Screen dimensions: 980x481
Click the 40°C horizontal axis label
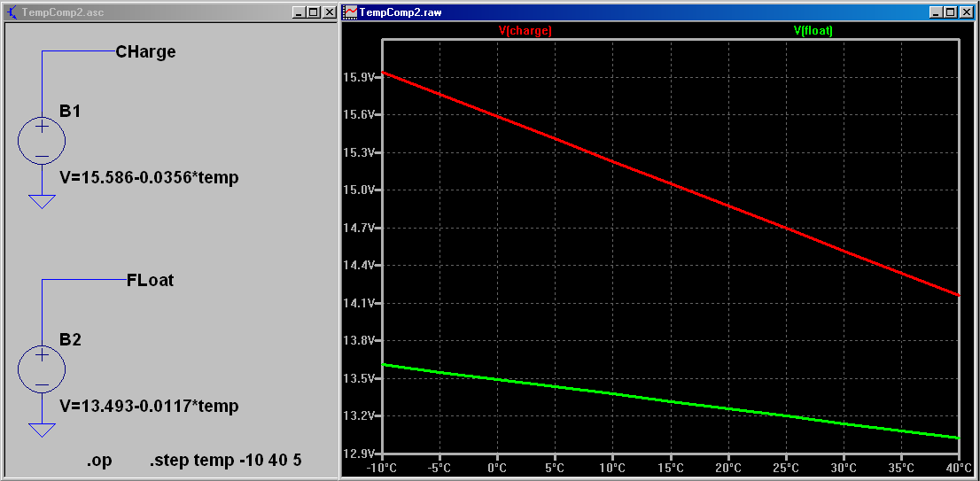click(958, 467)
